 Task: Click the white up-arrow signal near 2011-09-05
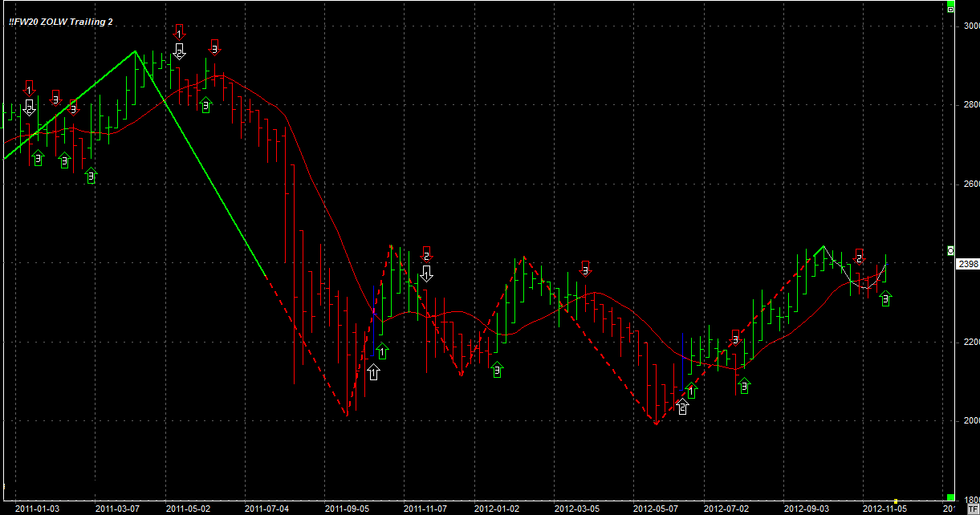pos(373,371)
